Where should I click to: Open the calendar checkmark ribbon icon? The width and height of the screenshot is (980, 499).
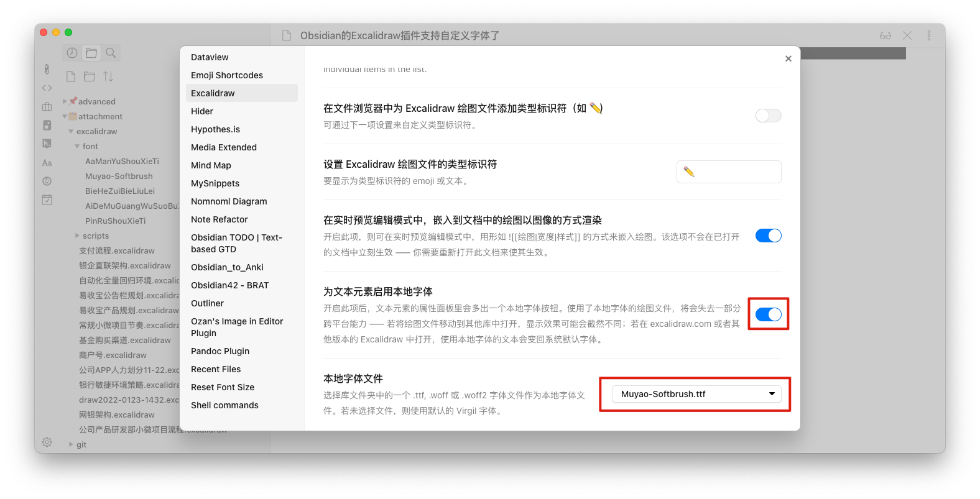47,200
